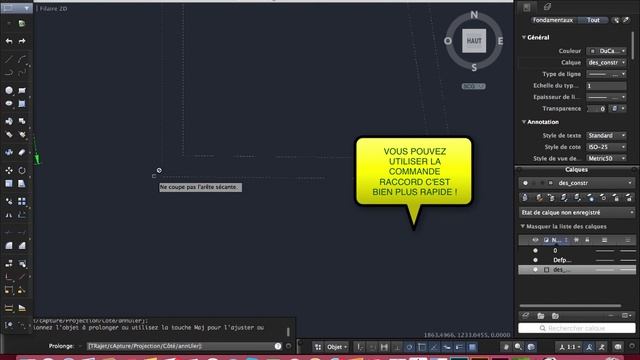Click the Zoom magnifier in status bar
640x360 pixels.
518,347
